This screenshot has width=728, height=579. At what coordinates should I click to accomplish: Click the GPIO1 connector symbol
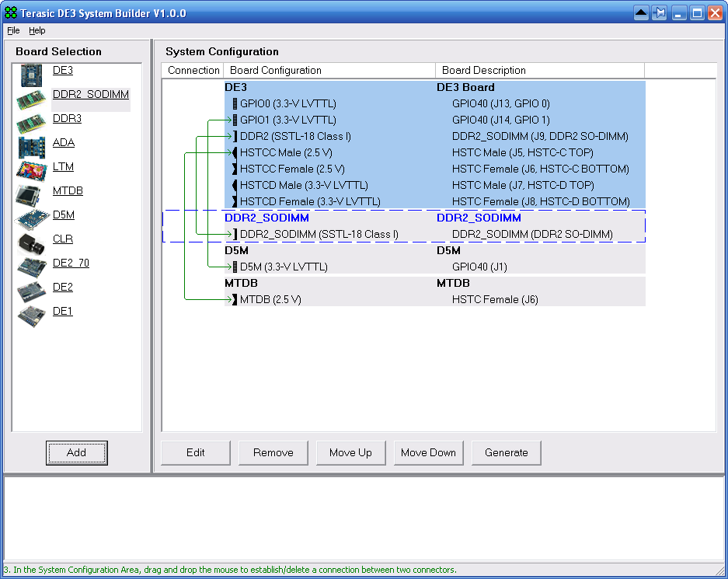coord(235,120)
